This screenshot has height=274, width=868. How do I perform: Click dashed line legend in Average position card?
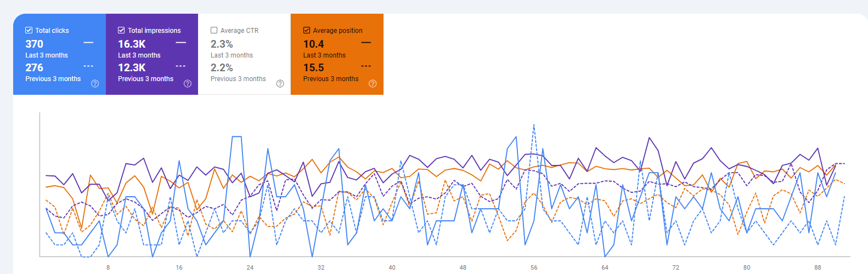pyautogui.click(x=366, y=66)
